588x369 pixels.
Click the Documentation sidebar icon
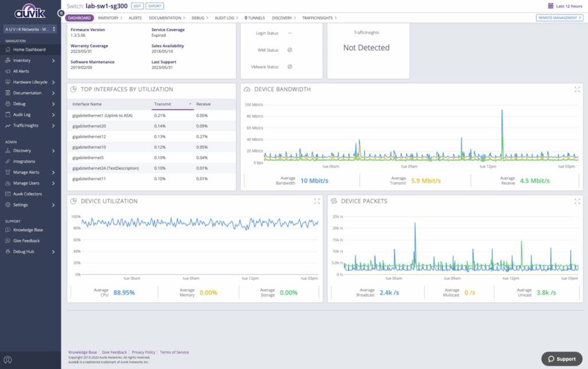[8, 93]
